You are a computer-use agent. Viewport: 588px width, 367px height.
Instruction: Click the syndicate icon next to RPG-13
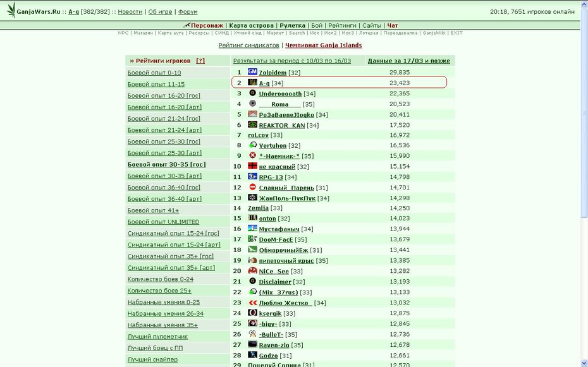click(x=252, y=176)
